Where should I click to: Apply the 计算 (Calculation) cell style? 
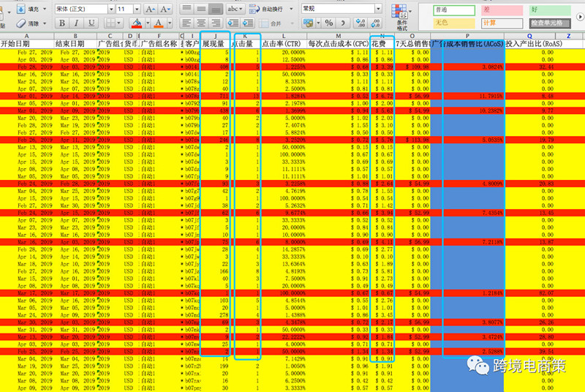pos(502,23)
